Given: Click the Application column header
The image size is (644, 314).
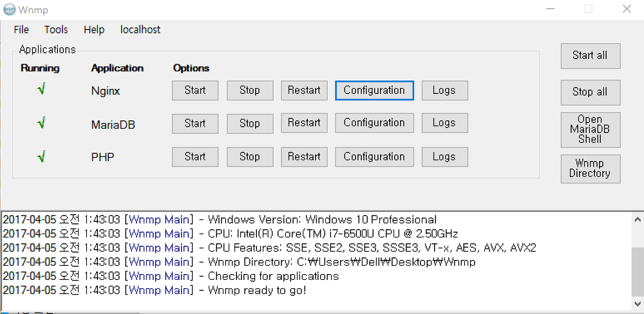Looking at the screenshot, I should pyautogui.click(x=117, y=68).
